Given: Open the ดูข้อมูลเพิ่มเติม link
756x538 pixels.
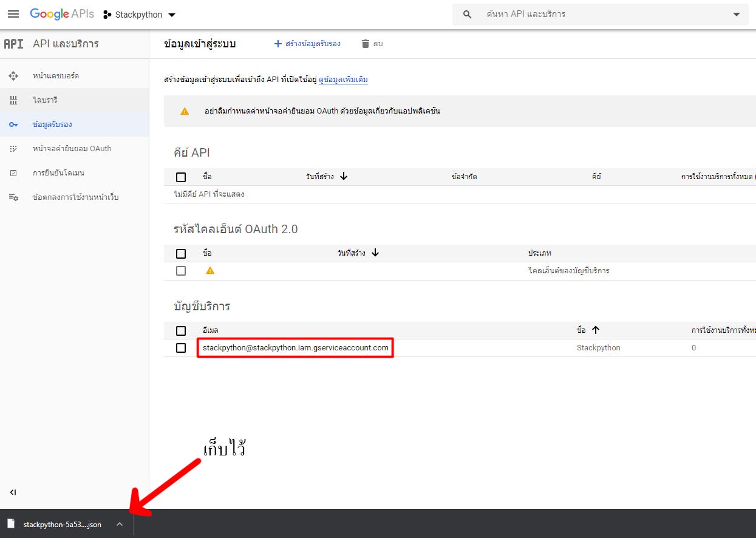Looking at the screenshot, I should click(x=343, y=80).
